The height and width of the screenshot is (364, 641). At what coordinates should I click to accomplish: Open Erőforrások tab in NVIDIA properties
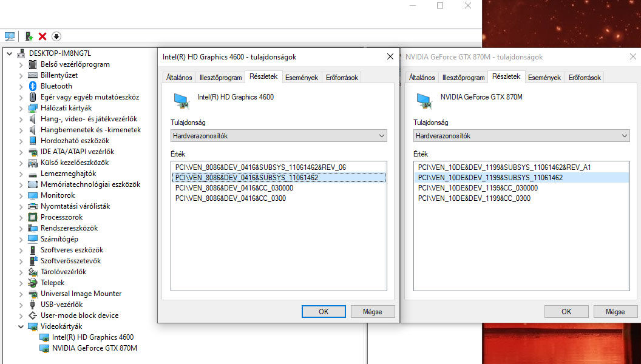[x=585, y=78]
